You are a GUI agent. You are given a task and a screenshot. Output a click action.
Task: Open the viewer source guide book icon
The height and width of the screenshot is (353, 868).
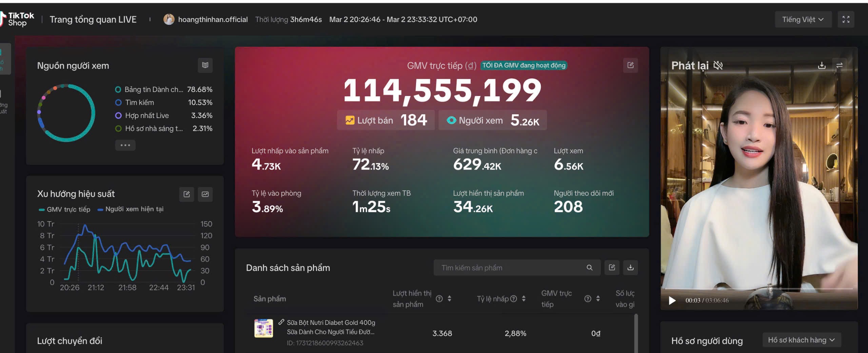[x=205, y=65]
